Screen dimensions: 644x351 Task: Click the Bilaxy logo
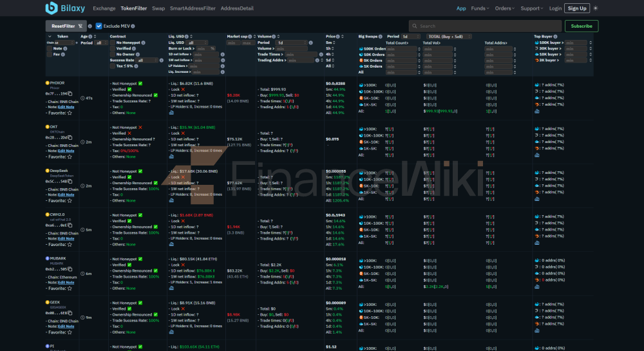[x=65, y=8]
